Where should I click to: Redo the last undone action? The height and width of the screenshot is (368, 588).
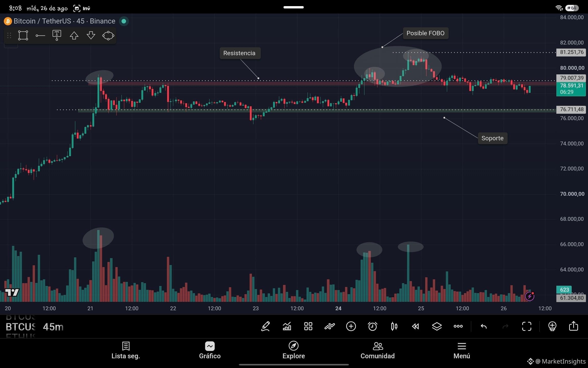[x=505, y=326]
